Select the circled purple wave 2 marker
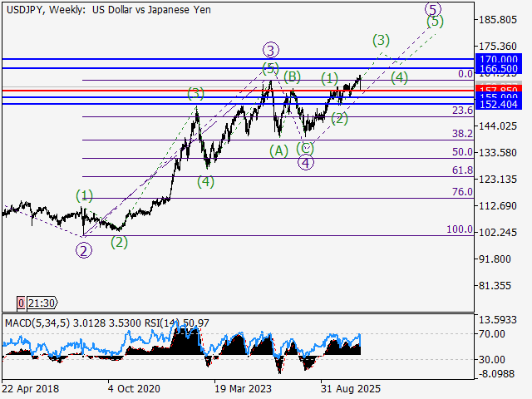532x399 pixels. click(84, 251)
